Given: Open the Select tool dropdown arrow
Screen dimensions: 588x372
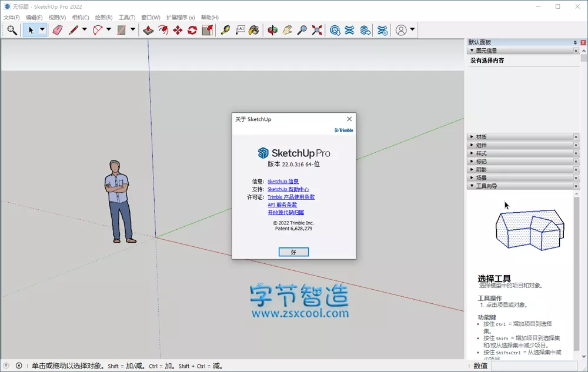Looking at the screenshot, I should coord(42,29).
